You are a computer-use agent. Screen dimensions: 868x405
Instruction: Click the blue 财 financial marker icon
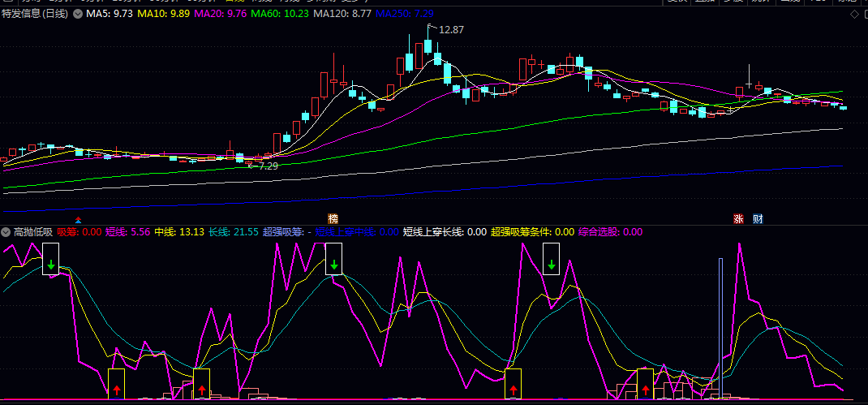click(757, 219)
